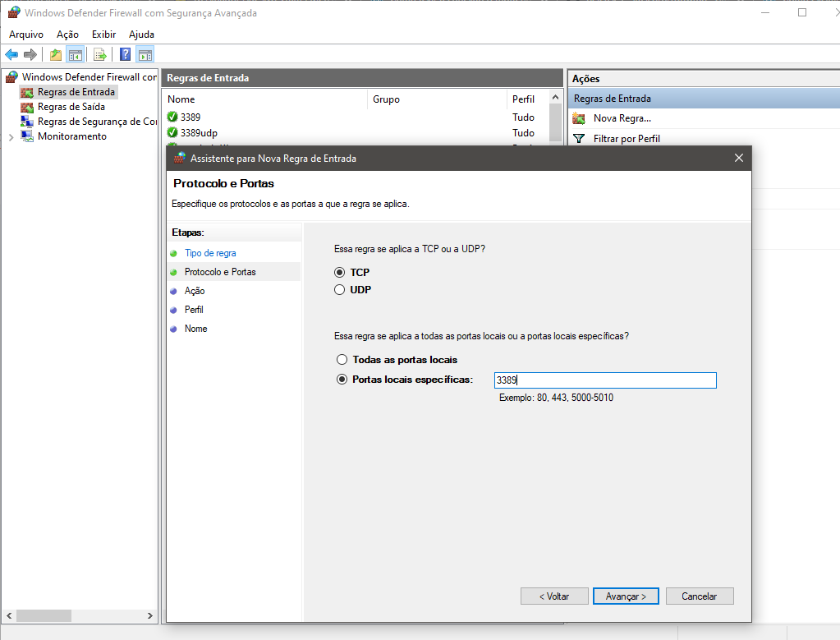The width and height of the screenshot is (840, 640).
Task: Click the Regras de Entrada header in Ações pane
Action: (x=704, y=99)
